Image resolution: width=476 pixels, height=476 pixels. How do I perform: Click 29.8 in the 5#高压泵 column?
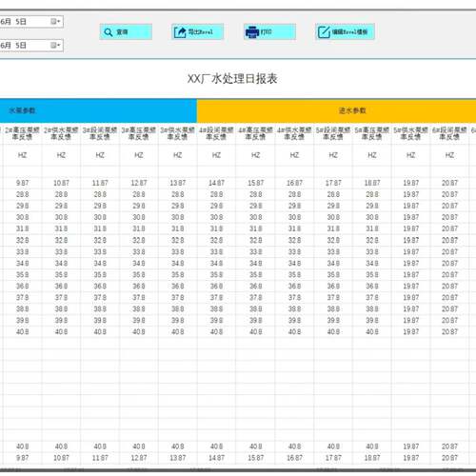(372, 206)
